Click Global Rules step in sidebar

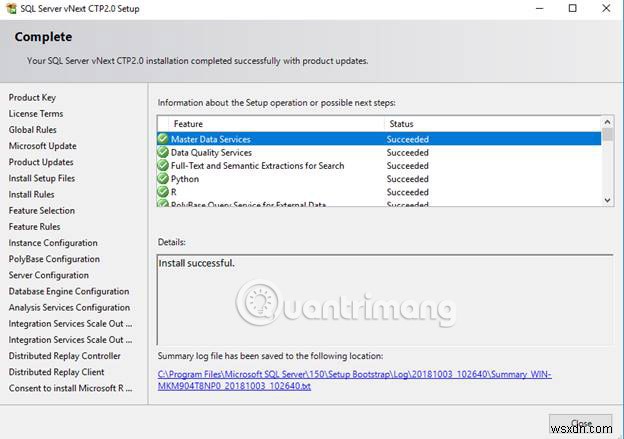coord(33,130)
